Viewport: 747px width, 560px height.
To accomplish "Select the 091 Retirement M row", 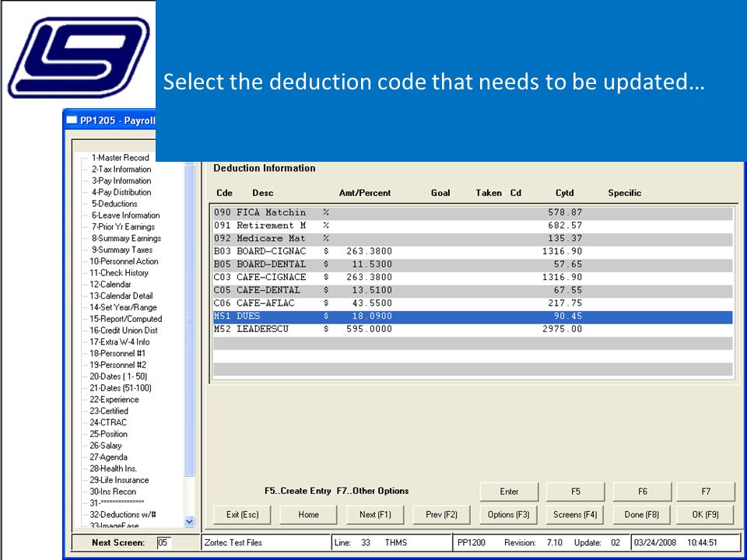I will pos(472,226).
